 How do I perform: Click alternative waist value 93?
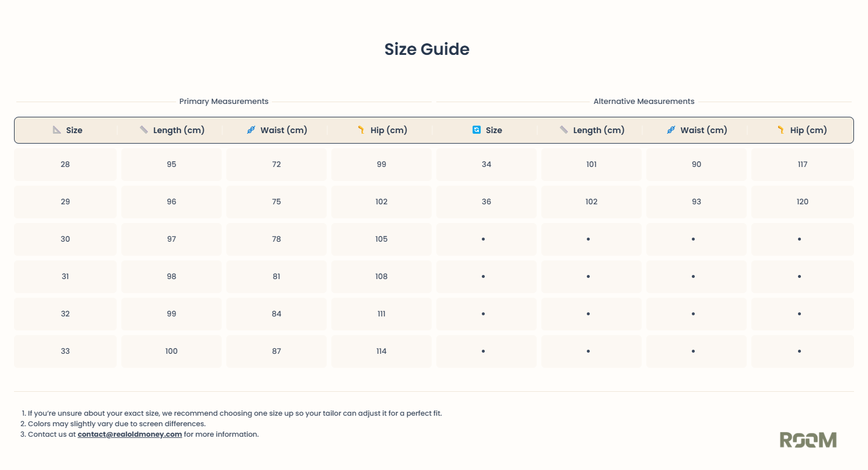click(696, 202)
